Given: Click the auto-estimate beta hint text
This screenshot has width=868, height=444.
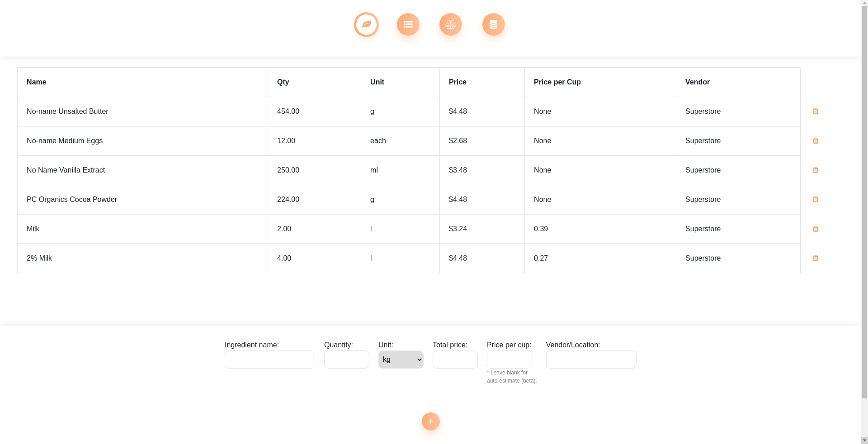Looking at the screenshot, I should click(512, 377).
